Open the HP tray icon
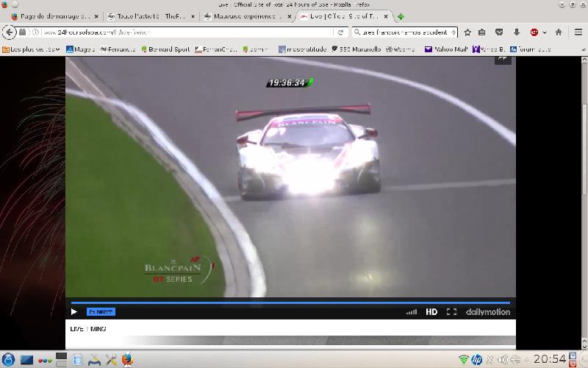The width and height of the screenshot is (588, 368). point(476,360)
